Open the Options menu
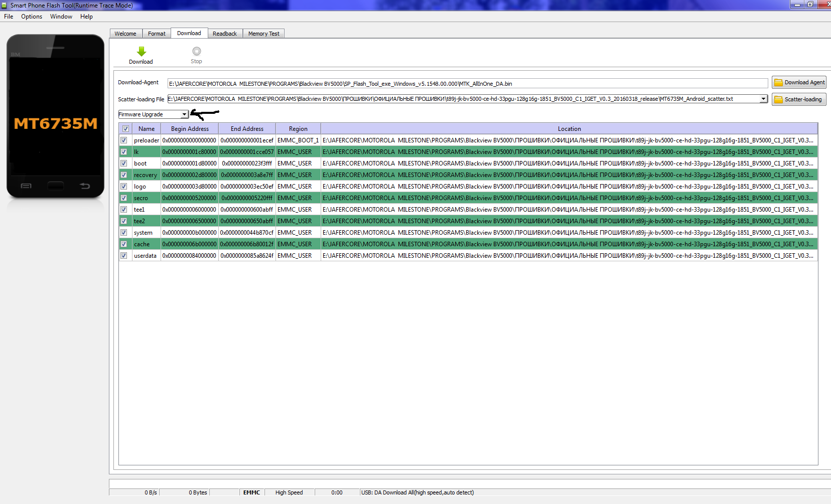This screenshot has height=504, width=831. (32, 17)
